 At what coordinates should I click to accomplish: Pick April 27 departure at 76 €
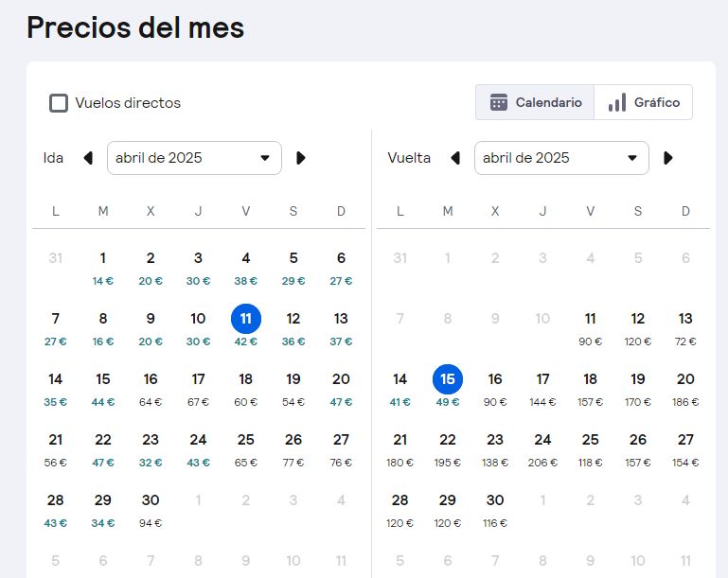pos(341,450)
